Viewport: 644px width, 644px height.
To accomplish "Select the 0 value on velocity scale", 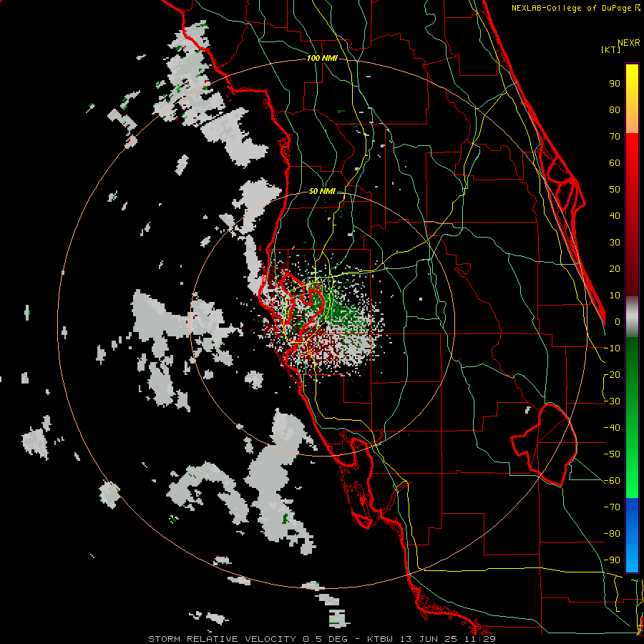I will [618, 322].
